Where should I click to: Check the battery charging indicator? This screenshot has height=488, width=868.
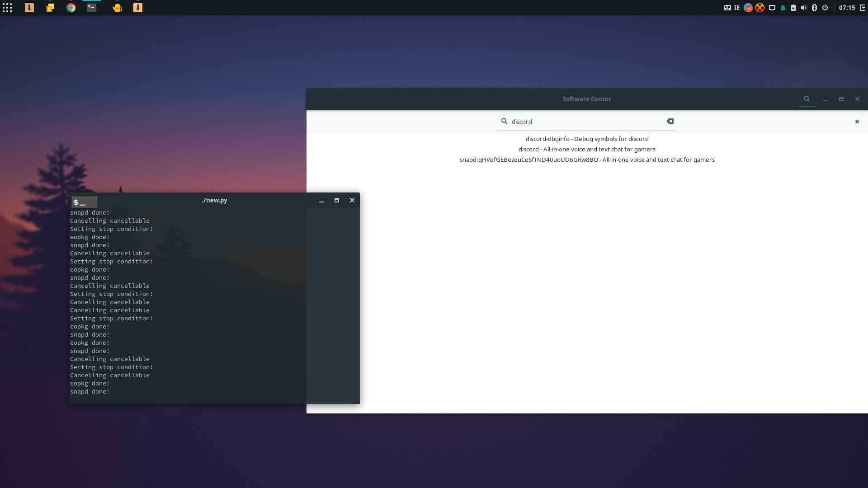pyautogui.click(x=793, y=8)
